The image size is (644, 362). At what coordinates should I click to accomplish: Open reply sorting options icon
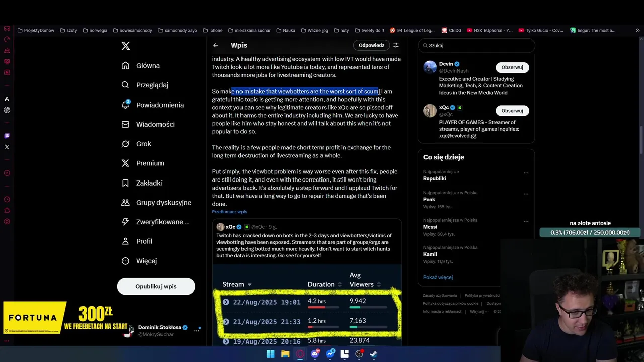(396, 45)
